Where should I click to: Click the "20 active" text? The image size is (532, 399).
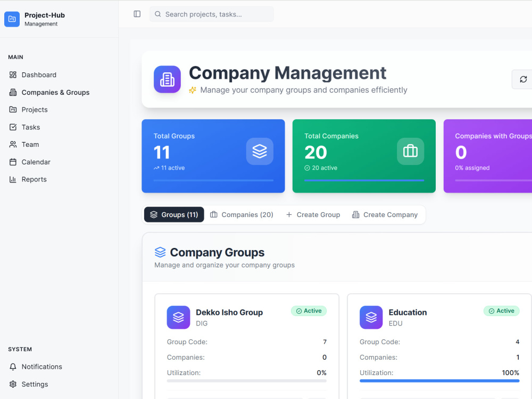[325, 168]
